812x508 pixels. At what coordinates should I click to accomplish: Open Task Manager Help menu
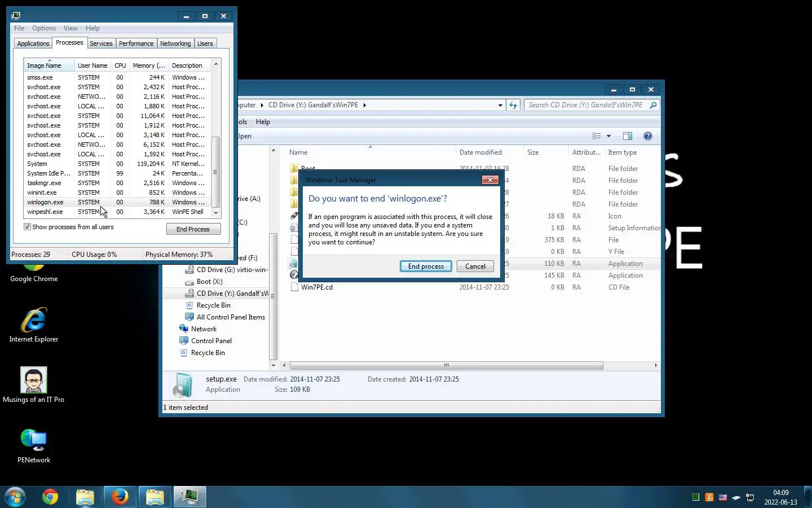pyautogui.click(x=92, y=28)
